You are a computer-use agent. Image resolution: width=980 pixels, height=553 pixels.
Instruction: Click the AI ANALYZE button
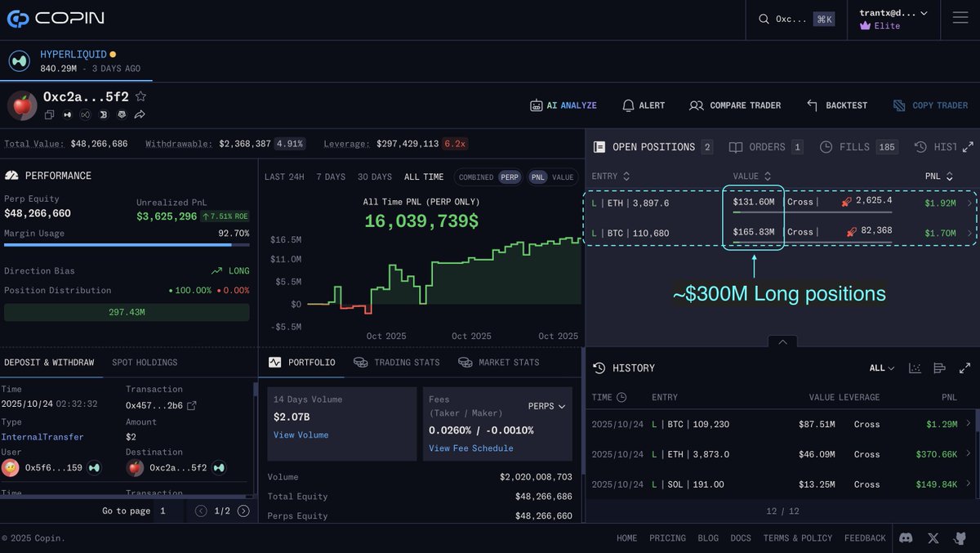(563, 105)
